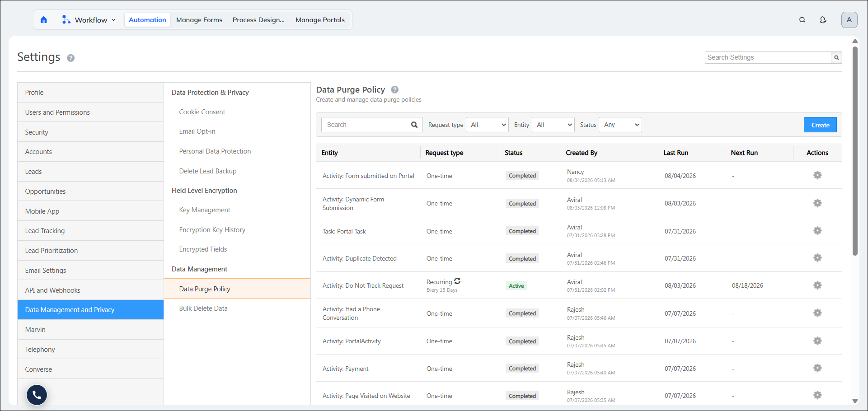This screenshot has width=868, height=411.
Task: Open Settings help question mark icon
Action: click(x=70, y=58)
